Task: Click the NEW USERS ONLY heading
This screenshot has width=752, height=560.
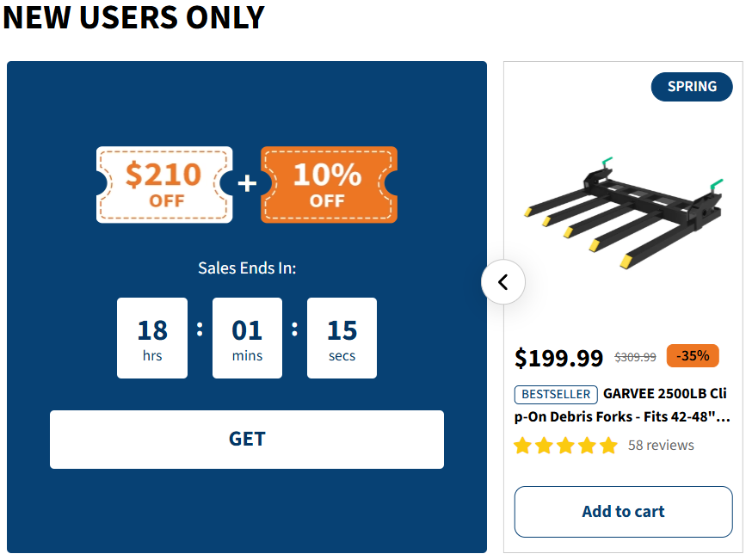Action: coord(133,17)
